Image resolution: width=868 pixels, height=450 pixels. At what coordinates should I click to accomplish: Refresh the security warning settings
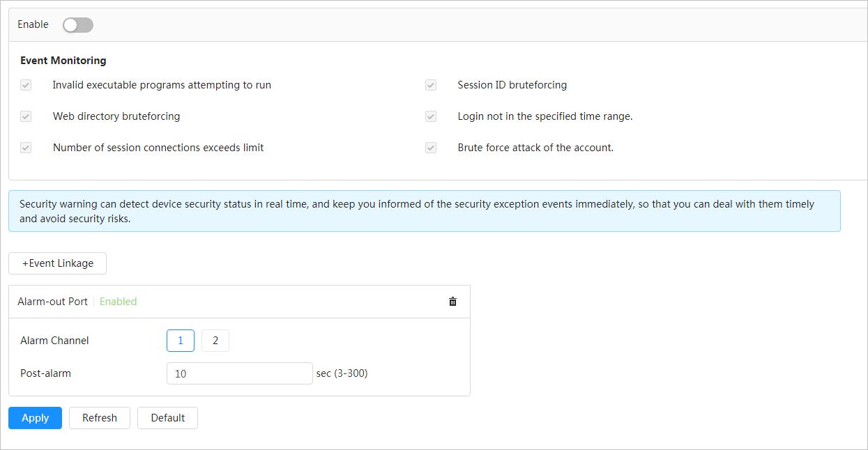tap(100, 418)
